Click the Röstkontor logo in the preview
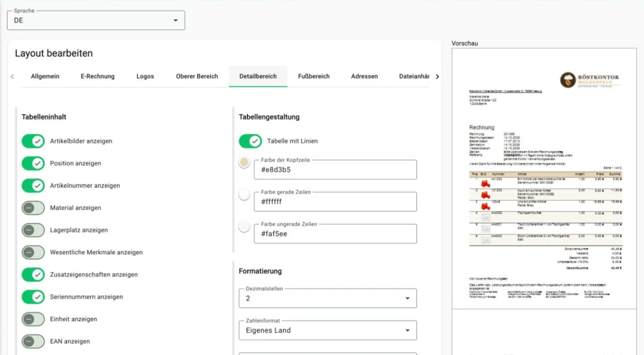Image resolution: width=644 pixels, height=355 pixels. point(589,80)
